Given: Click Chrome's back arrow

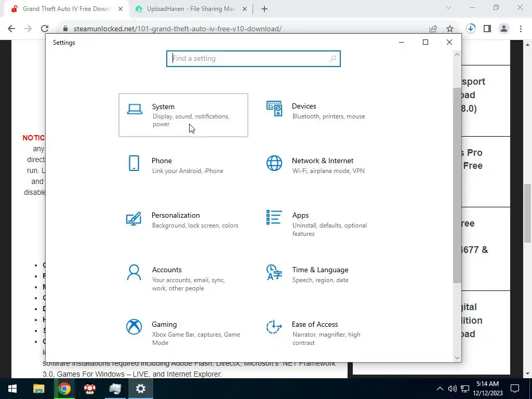Looking at the screenshot, I should (x=11, y=29).
